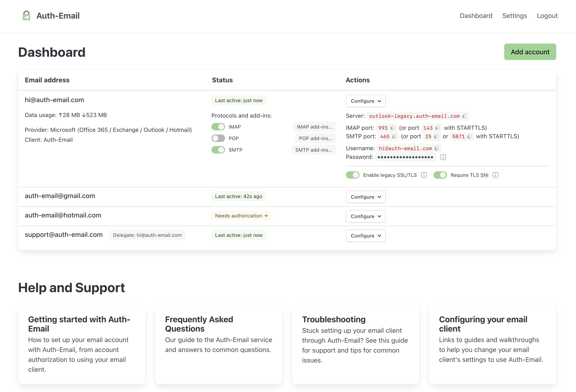Screen dimensions: 576x392
Task: Open info for Require TLS SNI
Action: coord(495,175)
